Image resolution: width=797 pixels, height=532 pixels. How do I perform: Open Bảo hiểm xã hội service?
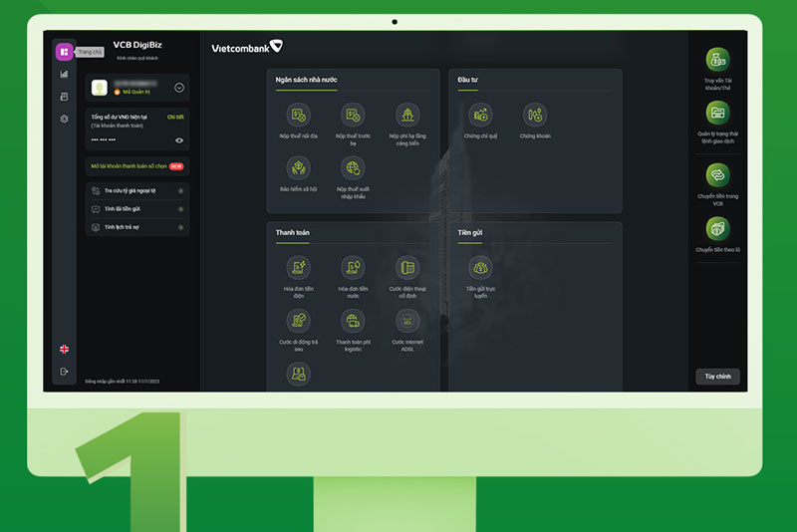[298, 168]
